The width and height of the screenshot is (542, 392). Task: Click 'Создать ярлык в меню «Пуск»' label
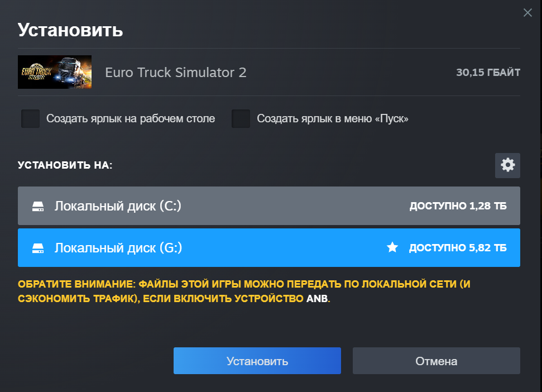pos(333,119)
